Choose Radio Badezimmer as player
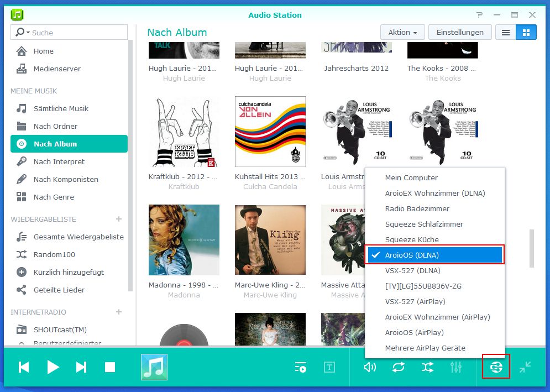550x392 pixels. pyautogui.click(x=435, y=209)
